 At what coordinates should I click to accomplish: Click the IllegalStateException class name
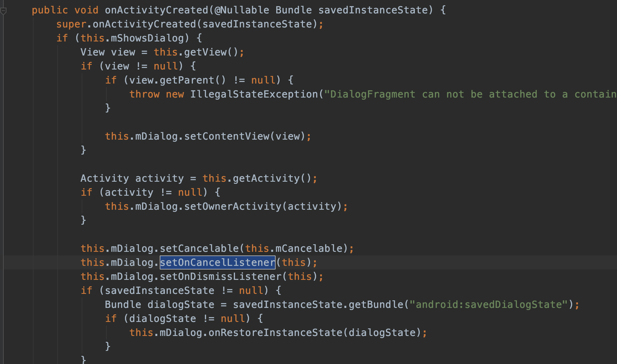(x=254, y=94)
